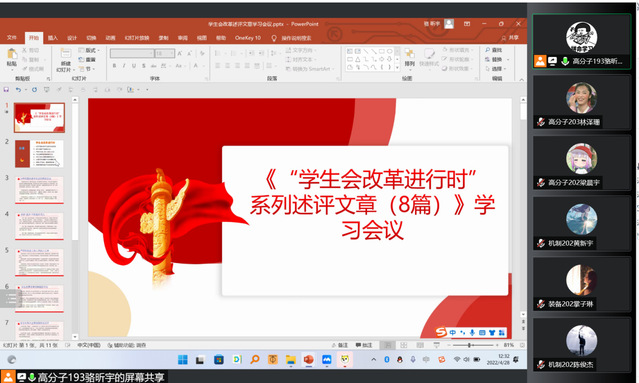Open the Layout (版式) dropdown
This screenshot has height=383, width=639.
[89, 50]
